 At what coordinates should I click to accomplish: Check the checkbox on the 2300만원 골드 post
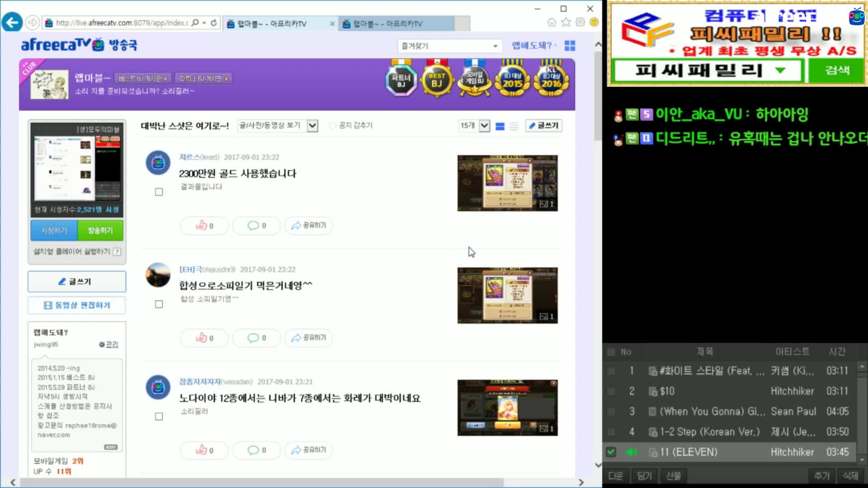tap(159, 192)
